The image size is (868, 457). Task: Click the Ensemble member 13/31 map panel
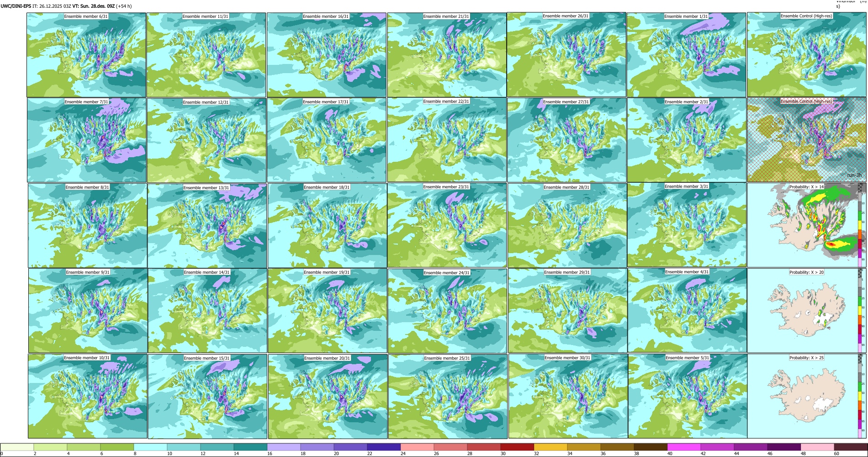click(207, 226)
